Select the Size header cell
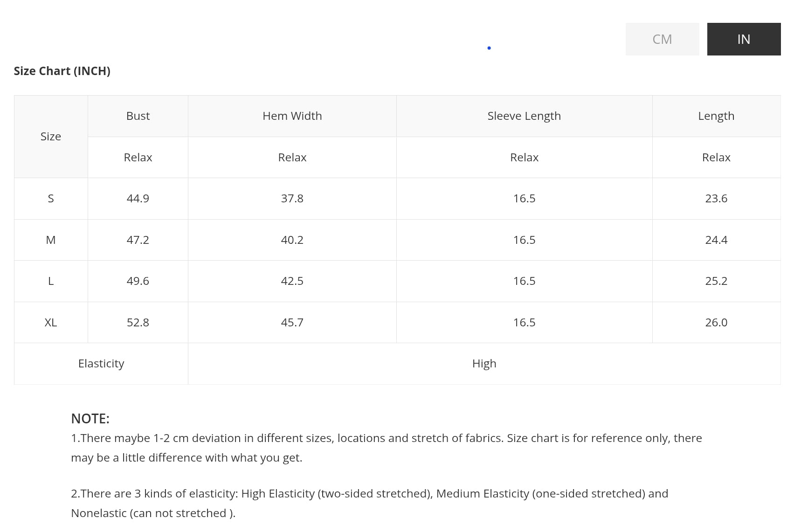The width and height of the screenshot is (801, 532). (x=51, y=137)
